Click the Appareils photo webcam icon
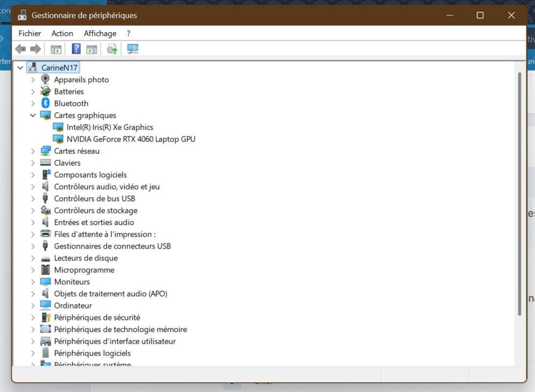 [x=45, y=80]
